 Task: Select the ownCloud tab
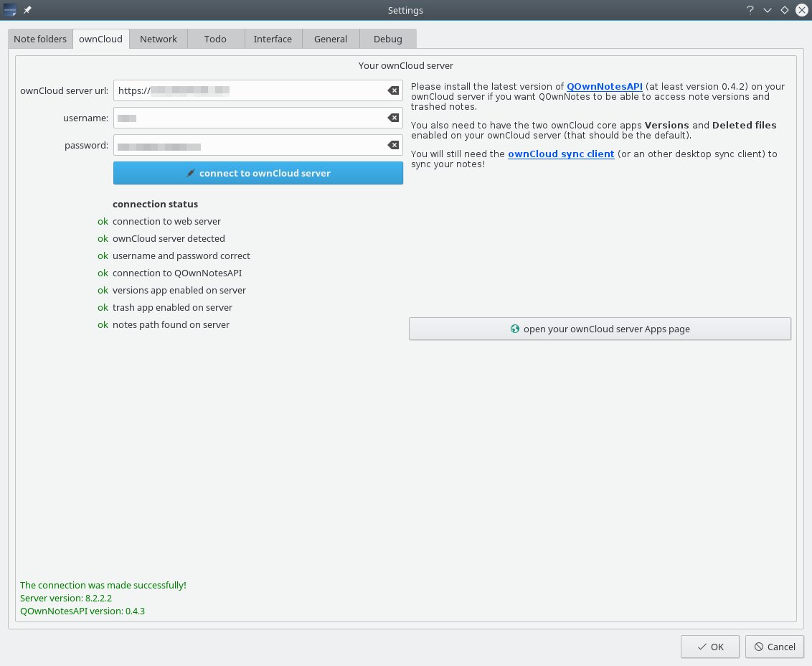[101, 39]
